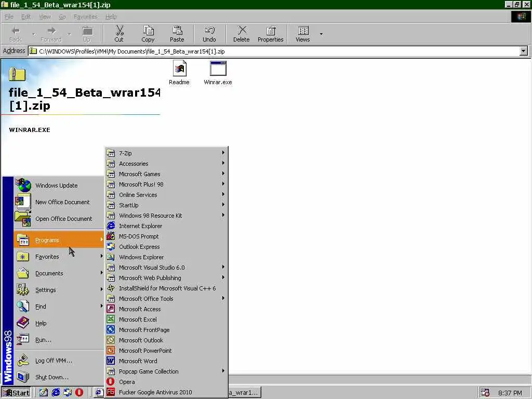
Task: Choose Run... in the Start menu
Action: tap(59, 340)
